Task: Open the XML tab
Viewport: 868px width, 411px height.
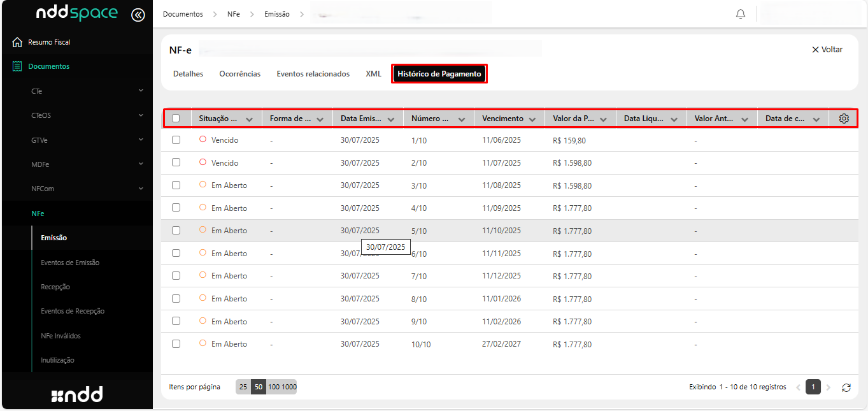Action: click(x=373, y=74)
